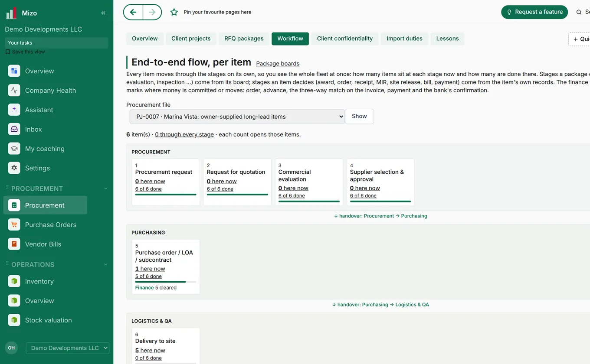Click the Purchase Orders cart icon
Viewport: 590px width, 364px height.
point(14,225)
